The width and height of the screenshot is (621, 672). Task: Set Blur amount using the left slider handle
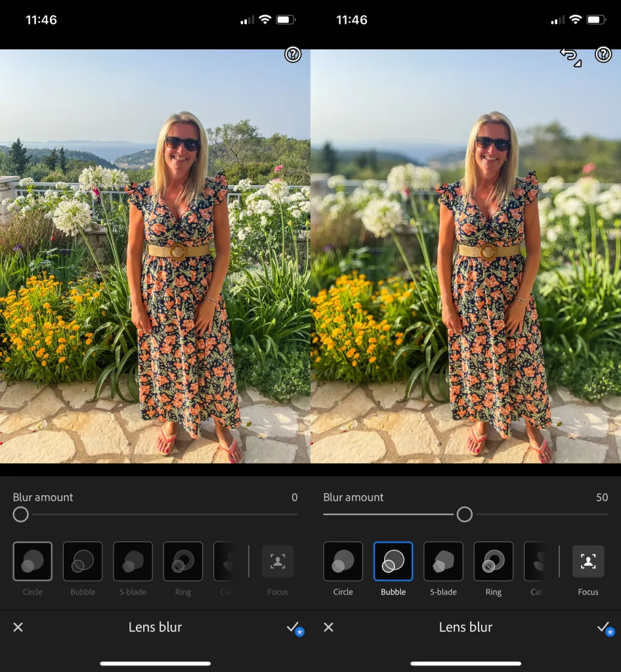(20, 514)
